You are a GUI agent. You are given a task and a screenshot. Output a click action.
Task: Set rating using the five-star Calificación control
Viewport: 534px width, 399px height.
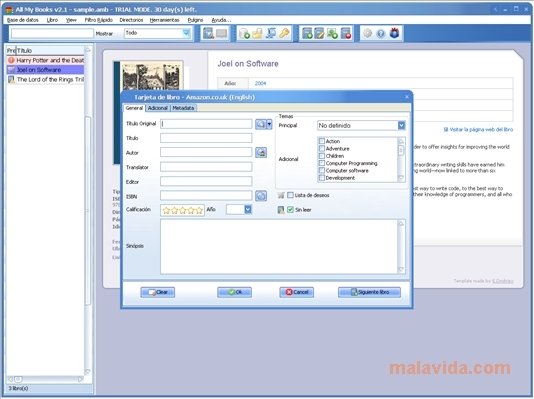click(x=183, y=210)
